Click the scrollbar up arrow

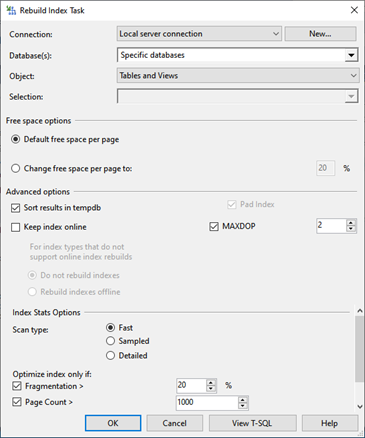(360, 311)
